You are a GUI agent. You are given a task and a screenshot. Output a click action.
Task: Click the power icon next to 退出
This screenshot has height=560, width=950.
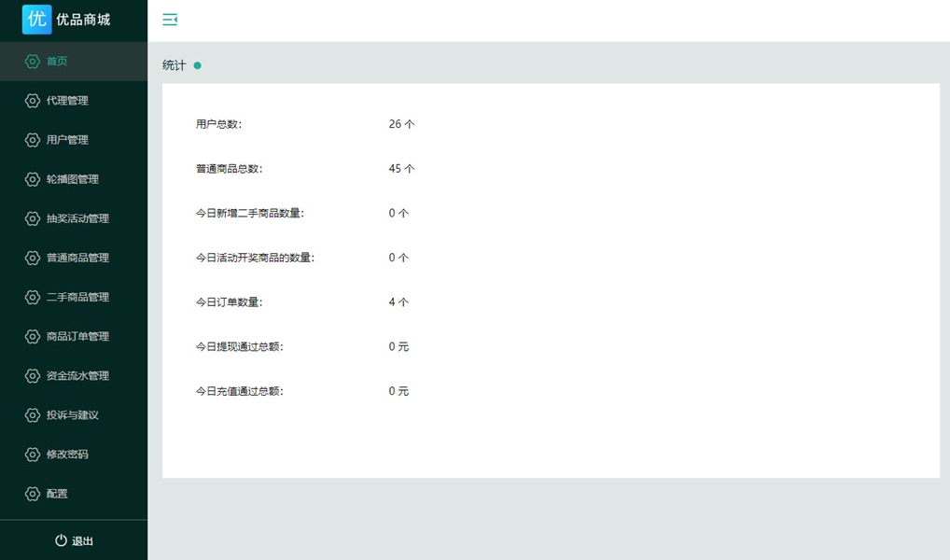[x=61, y=540]
